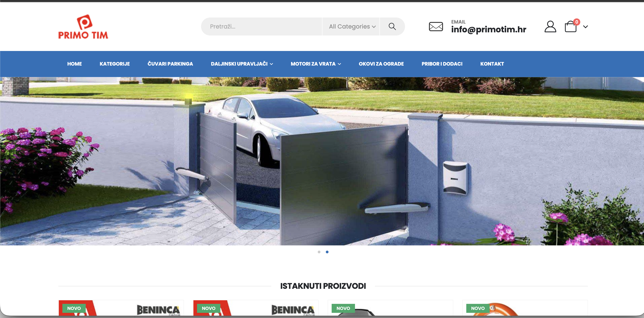
Task: Click the magnifying glass search icon
Action: click(x=392, y=26)
